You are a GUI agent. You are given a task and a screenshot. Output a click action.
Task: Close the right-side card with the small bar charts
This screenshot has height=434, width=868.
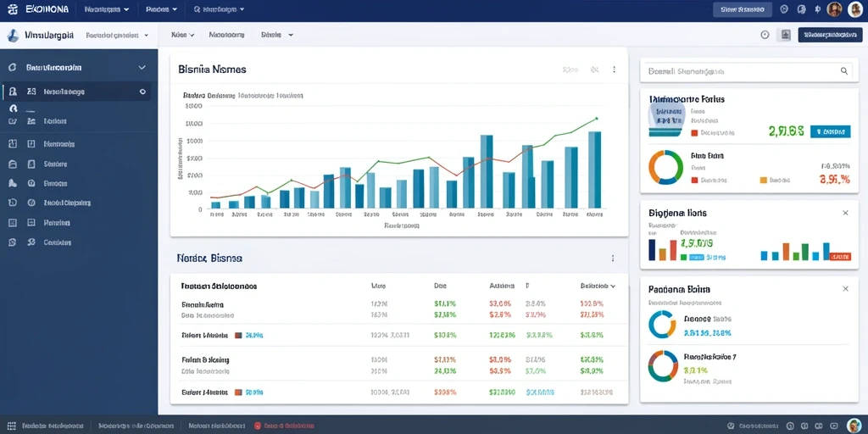(845, 213)
